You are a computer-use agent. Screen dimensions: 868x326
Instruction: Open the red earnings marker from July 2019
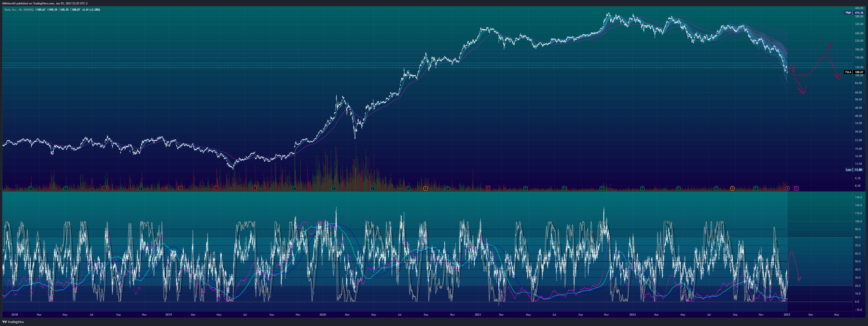(254, 189)
